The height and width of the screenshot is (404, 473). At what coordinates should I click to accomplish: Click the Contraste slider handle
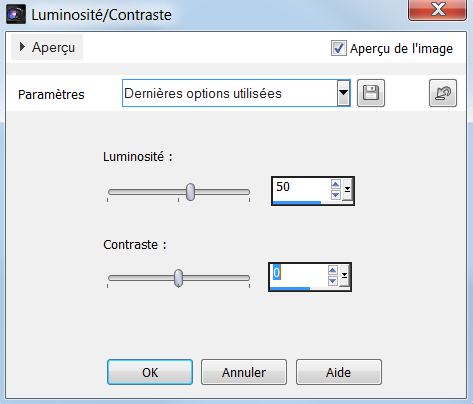[x=179, y=278]
